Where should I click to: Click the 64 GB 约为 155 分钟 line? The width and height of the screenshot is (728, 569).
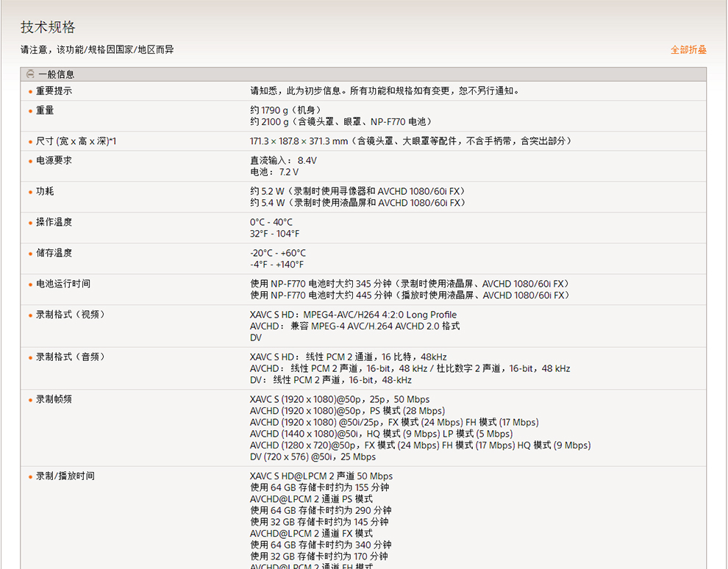click(x=319, y=487)
